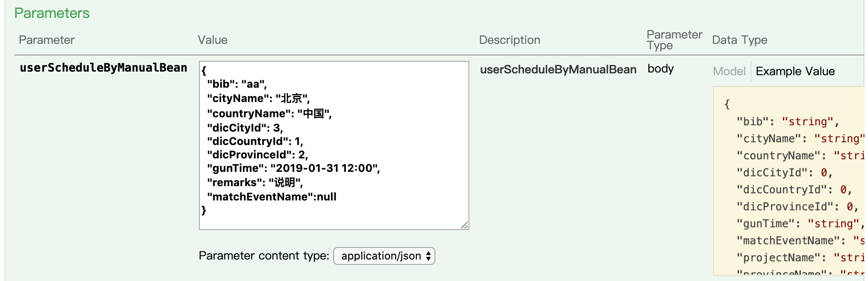
Task: Click the body Parameter Type label
Action: click(660, 69)
